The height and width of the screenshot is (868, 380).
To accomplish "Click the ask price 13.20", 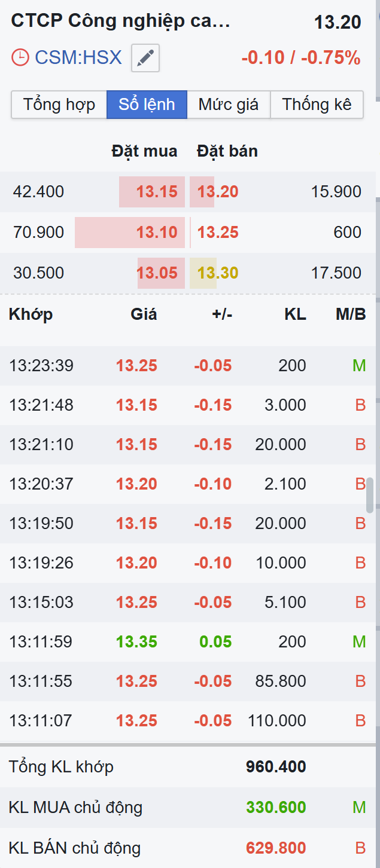I will 218,192.
